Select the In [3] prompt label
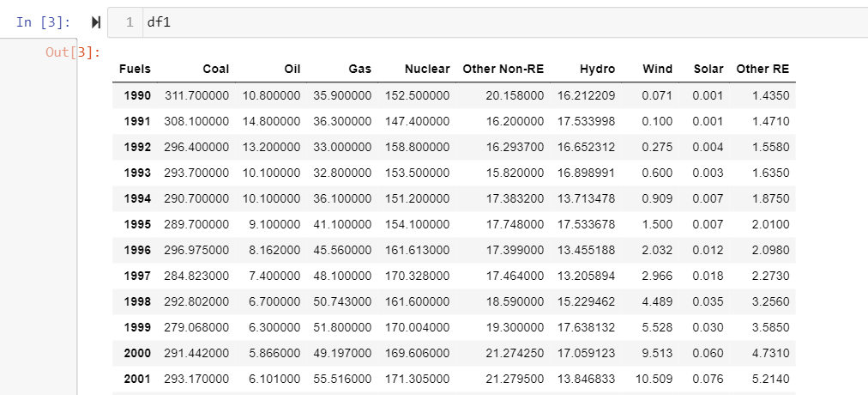The width and height of the screenshot is (868, 395). click(x=43, y=22)
